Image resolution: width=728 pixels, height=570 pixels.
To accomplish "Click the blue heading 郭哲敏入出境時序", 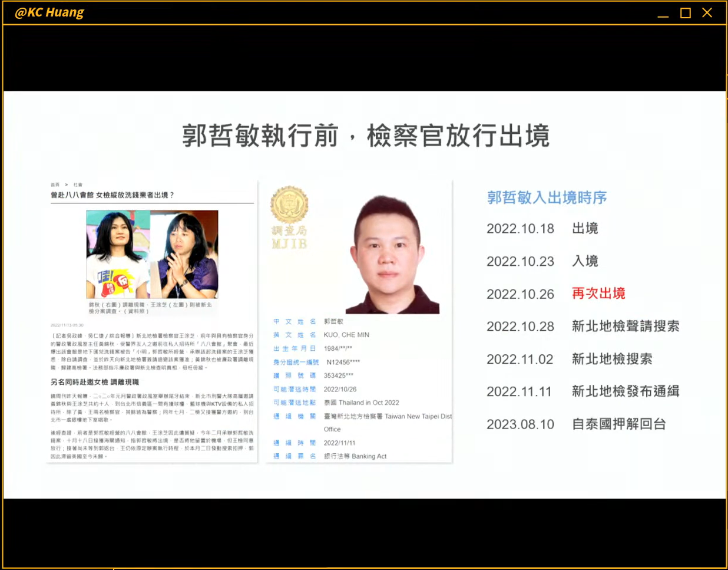I will (547, 197).
